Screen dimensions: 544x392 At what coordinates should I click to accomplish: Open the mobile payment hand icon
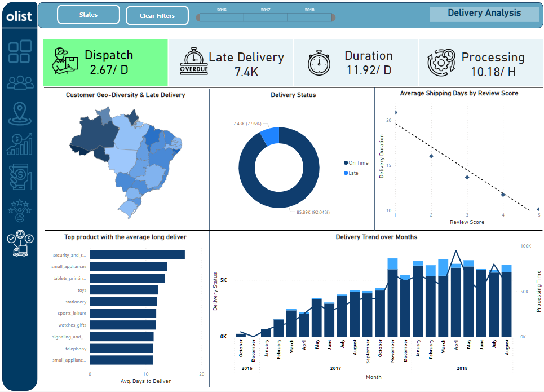click(19, 177)
